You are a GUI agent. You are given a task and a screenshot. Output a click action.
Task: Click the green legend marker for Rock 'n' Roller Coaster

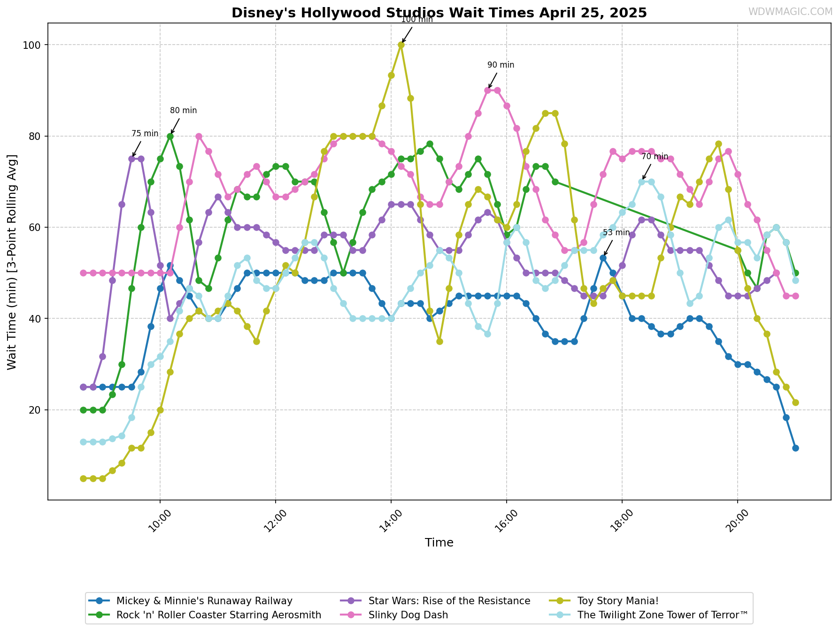[x=99, y=615]
